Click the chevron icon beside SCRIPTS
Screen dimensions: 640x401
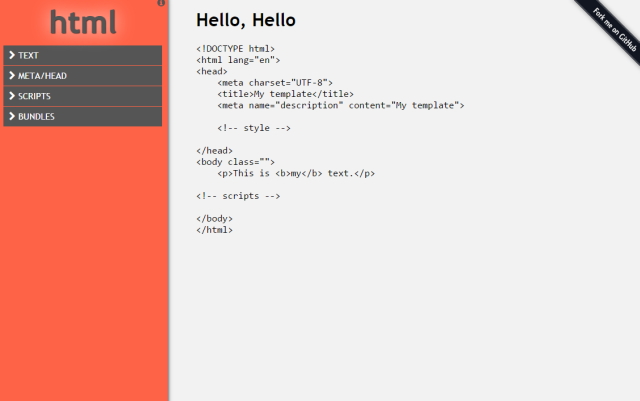(x=12, y=96)
